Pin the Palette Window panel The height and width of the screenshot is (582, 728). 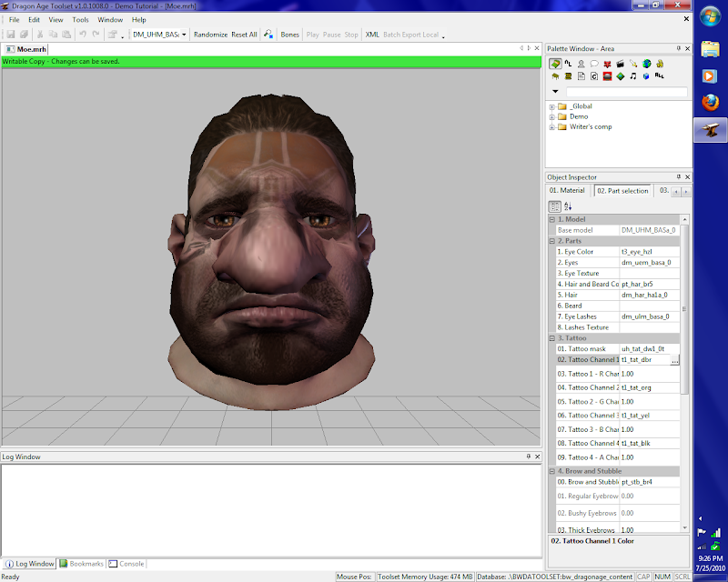coord(677,47)
